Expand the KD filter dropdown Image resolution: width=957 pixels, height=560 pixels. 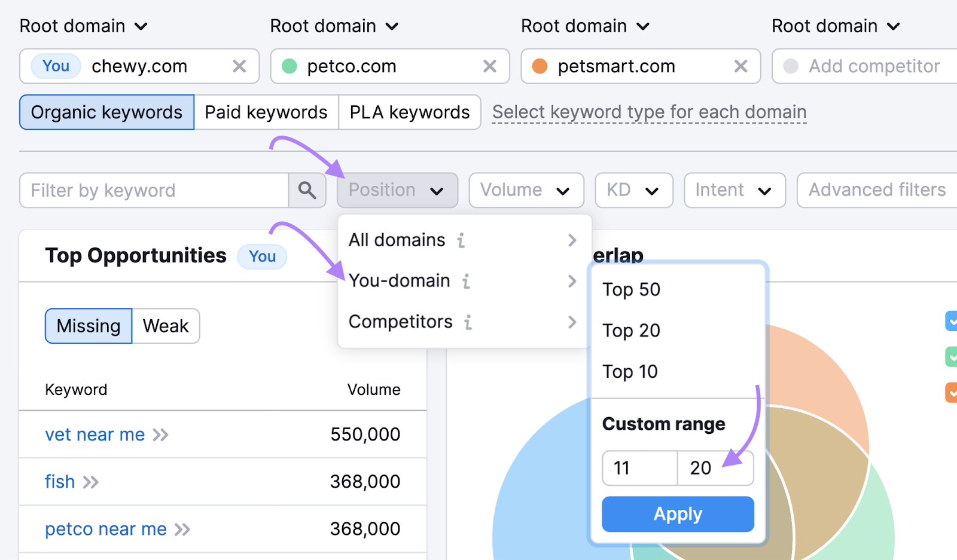pos(633,190)
